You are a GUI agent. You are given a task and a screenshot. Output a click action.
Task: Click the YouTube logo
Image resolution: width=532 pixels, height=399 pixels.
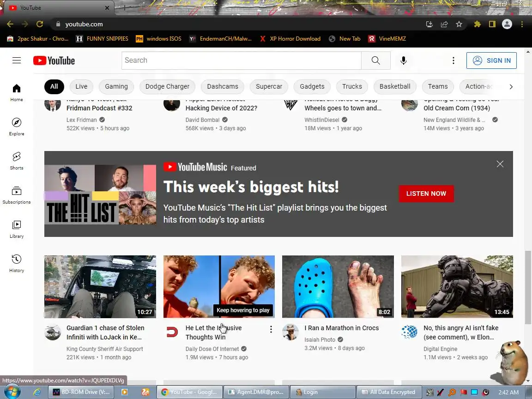54,60
